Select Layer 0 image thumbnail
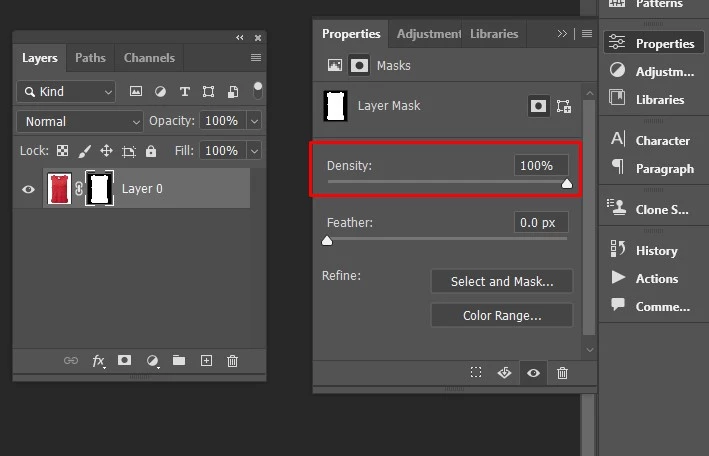 [59, 188]
